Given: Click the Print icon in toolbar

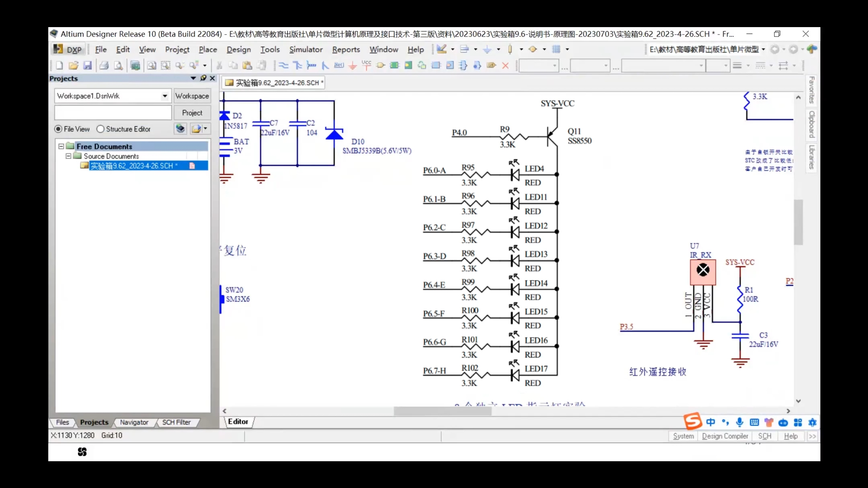Looking at the screenshot, I should pyautogui.click(x=104, y=65).
